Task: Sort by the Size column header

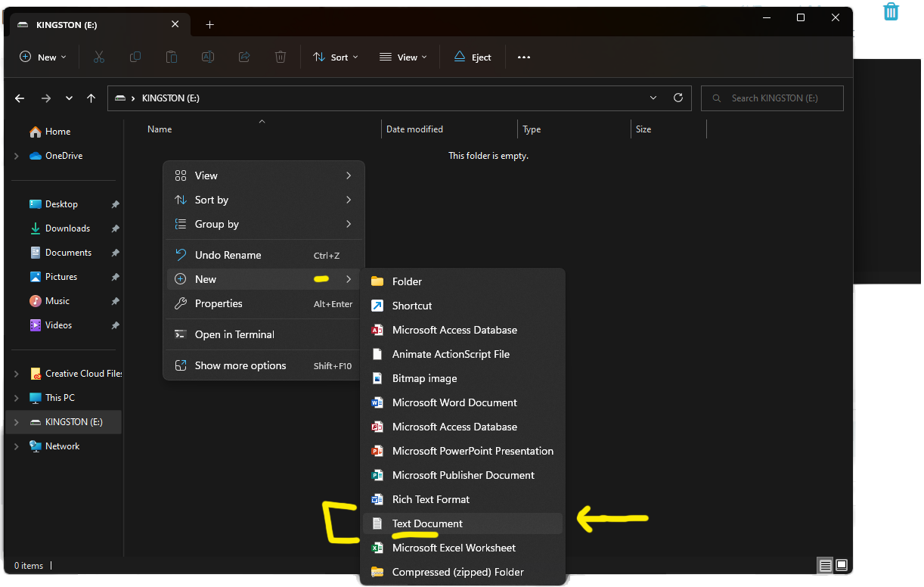Action: tap(643, 129)
